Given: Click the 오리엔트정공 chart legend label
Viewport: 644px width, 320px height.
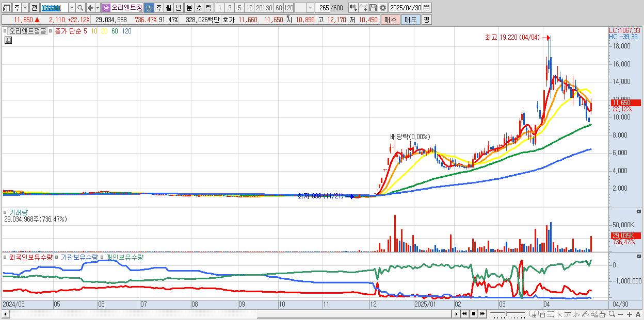Looking at the screenshot, I should tap(28, 31).
